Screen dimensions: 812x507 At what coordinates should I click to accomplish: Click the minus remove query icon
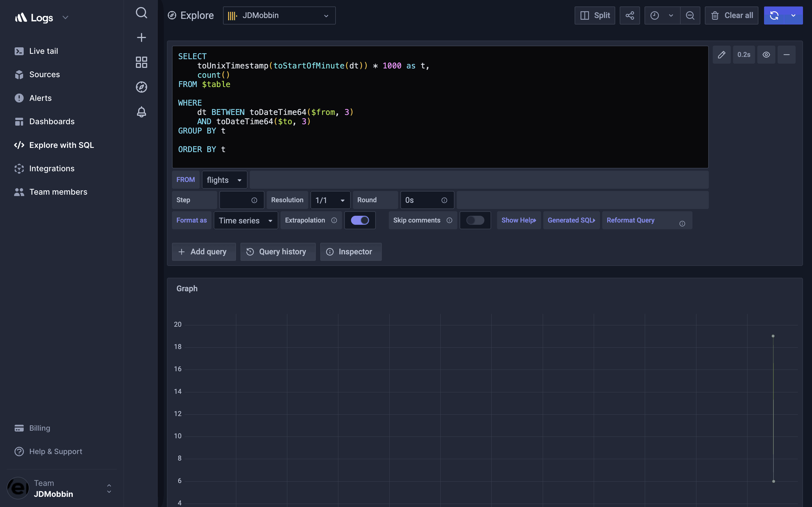coord(786,55)
